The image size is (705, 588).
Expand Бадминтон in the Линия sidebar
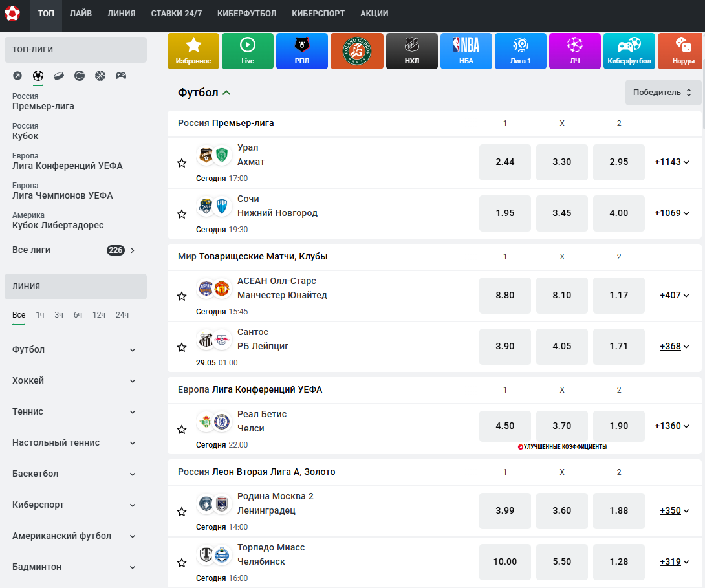coord(74,567)
